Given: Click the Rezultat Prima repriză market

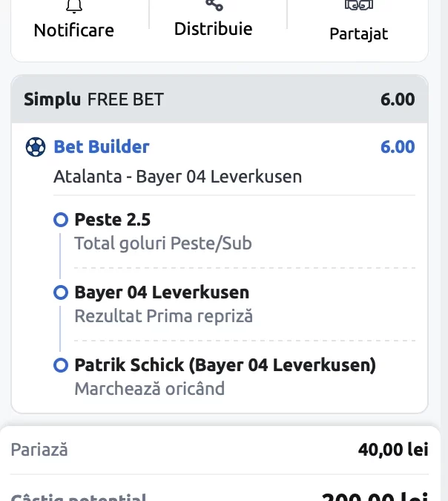Looking at the screenshot, I should point(163,316).
